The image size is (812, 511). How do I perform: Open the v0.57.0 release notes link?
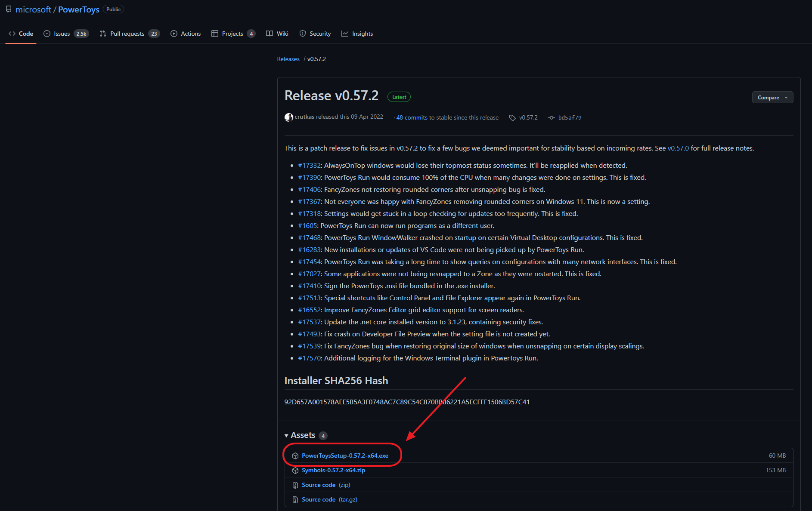click(678, 148)
